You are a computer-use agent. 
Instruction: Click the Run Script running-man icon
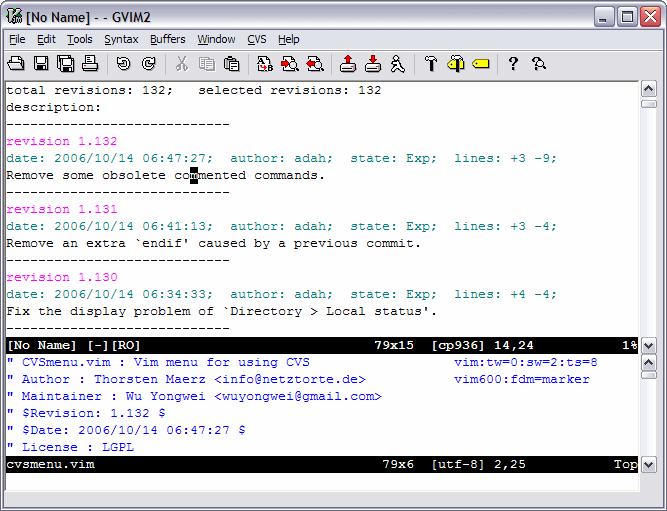397,64
